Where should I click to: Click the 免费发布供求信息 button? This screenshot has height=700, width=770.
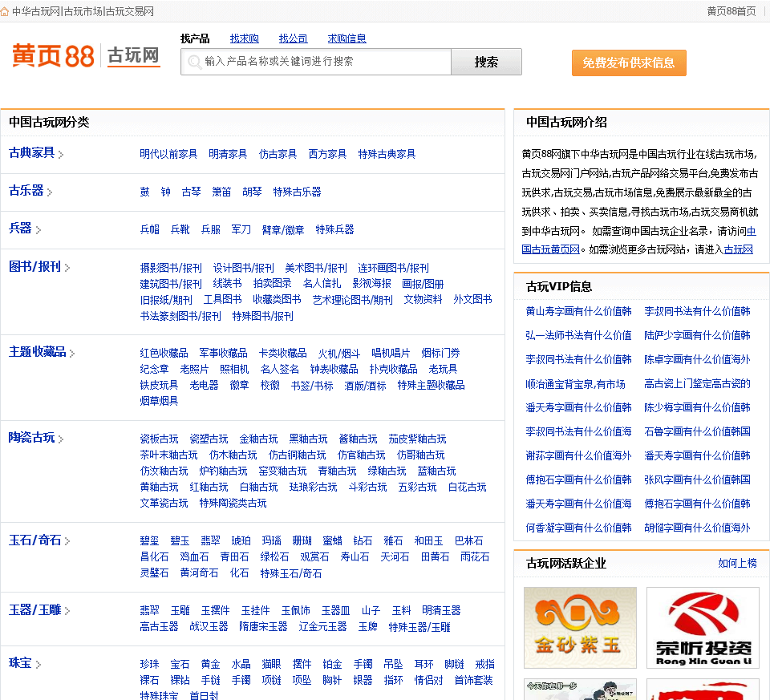[x=629, y=63]
